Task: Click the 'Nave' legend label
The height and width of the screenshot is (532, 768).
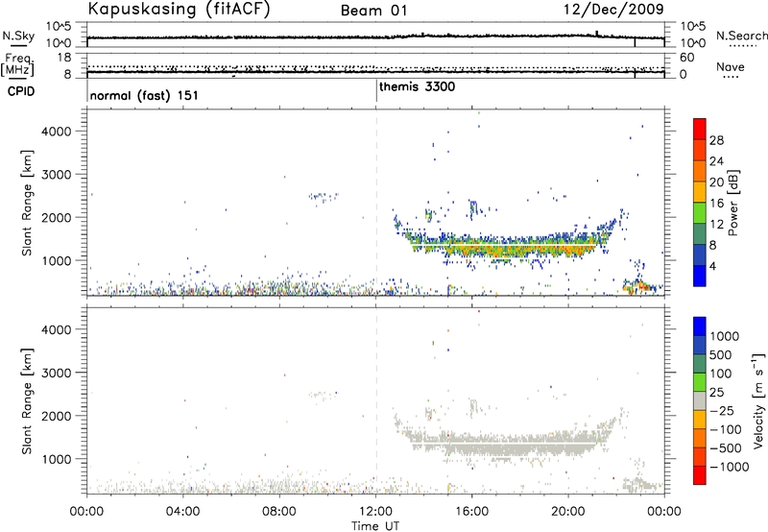Action: click(731, 67)
